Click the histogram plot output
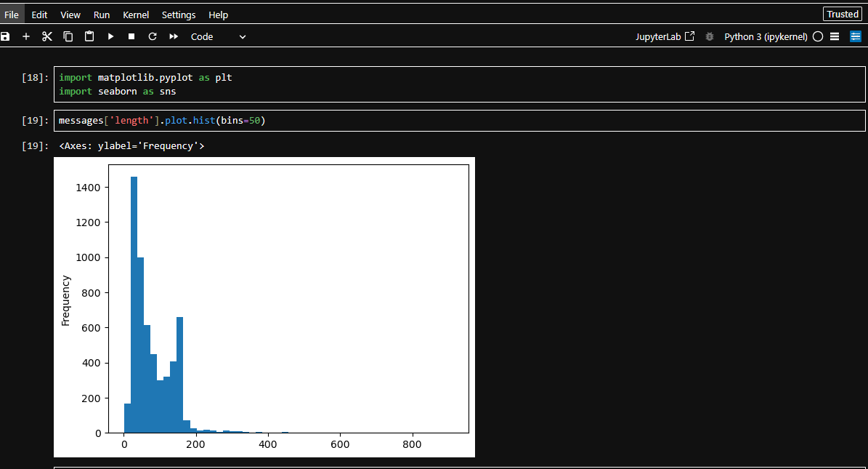 [264, 307]
